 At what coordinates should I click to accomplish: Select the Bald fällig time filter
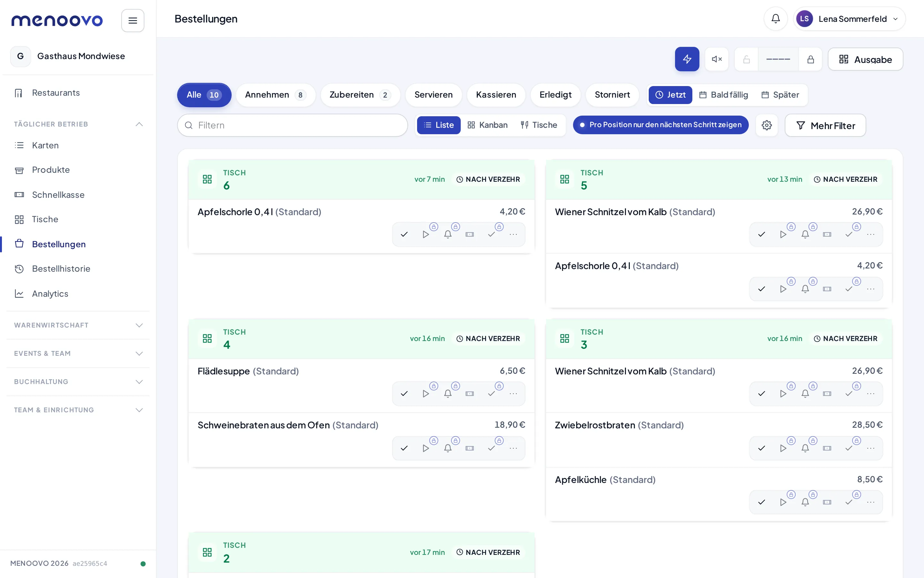pyautogui.click(x=723, y=95)
